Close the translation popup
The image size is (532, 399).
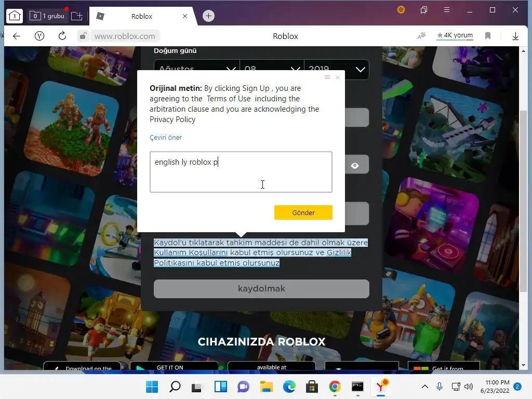pos(338,77)
